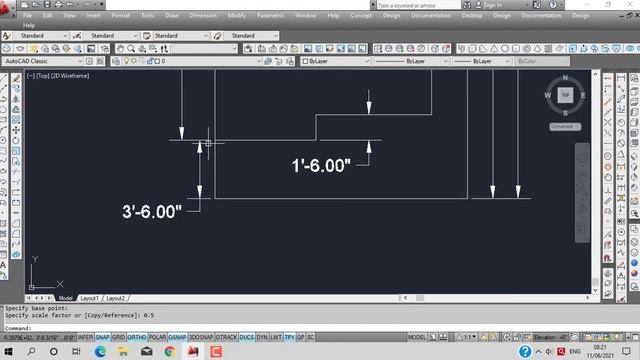Click the Workspace Settings gear icon
This screenshot has width=640, height=360.
tap(89, 61)
